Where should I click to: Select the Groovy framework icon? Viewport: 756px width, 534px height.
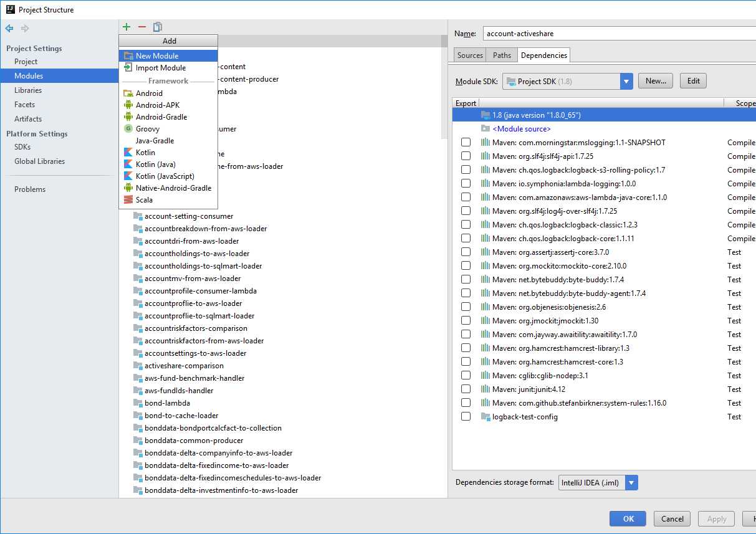[x=128, y=129]
